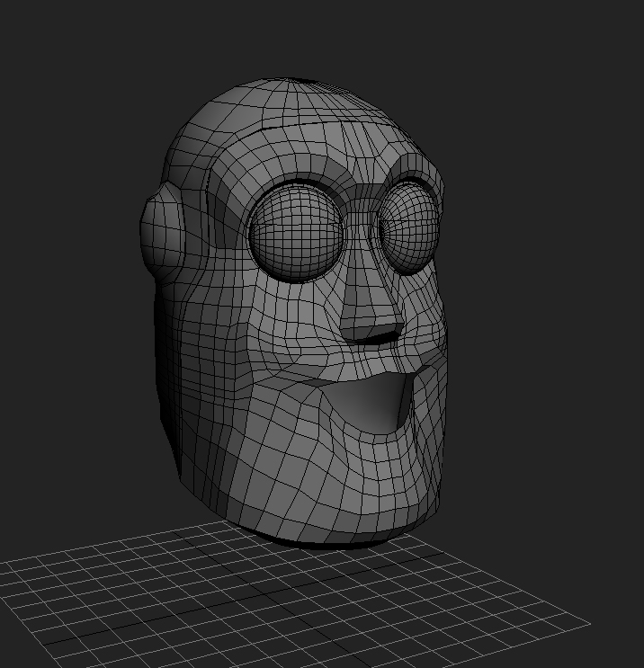This screenshot has width=644, height=668.
Task: Select the smaller eyeball sphere near the head edge
Action: [x=407, y=228]
